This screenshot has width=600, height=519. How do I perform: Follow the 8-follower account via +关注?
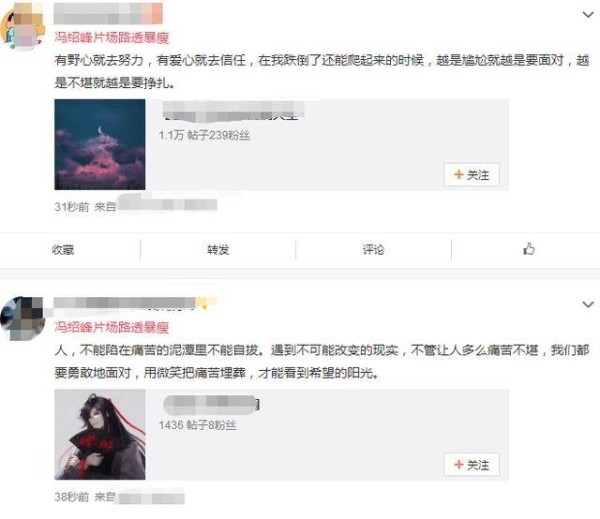pyautogui.click(x=472, y=465)
